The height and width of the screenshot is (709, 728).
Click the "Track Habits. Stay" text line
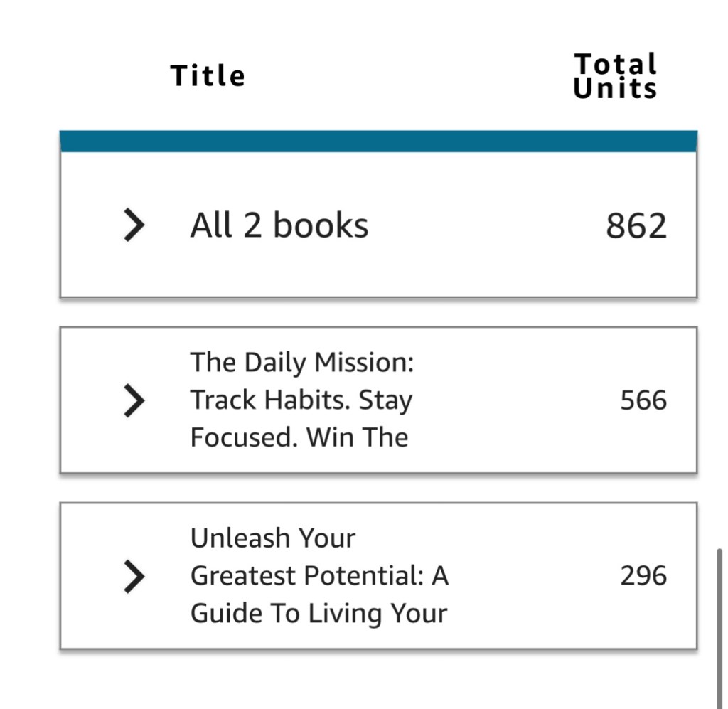pyautogui.click(x=301, y=400)
